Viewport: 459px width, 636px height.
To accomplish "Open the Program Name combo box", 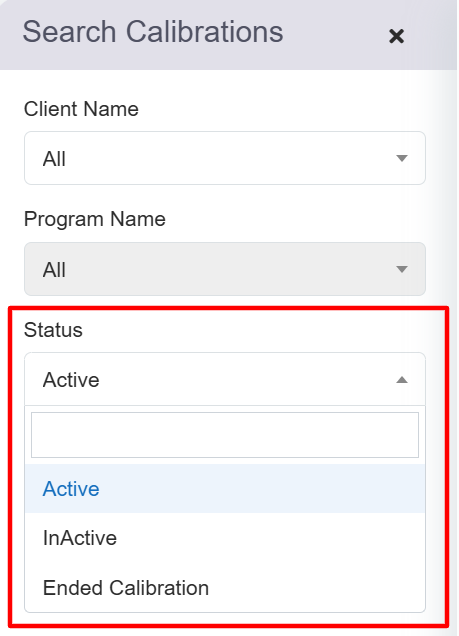I will pos(225,269).
